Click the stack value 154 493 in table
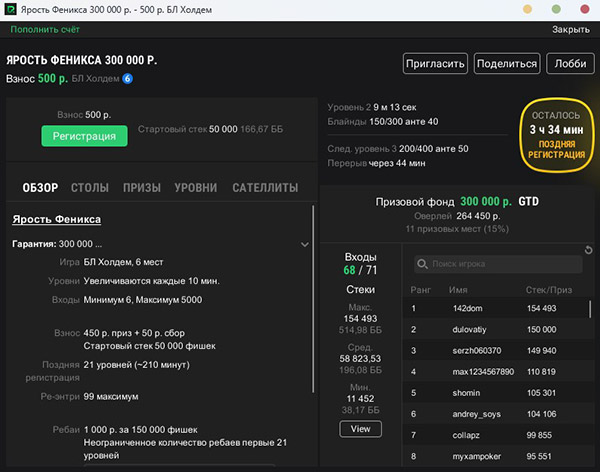Viewport: 600px width, 472px height. click(x=541, y=308)
